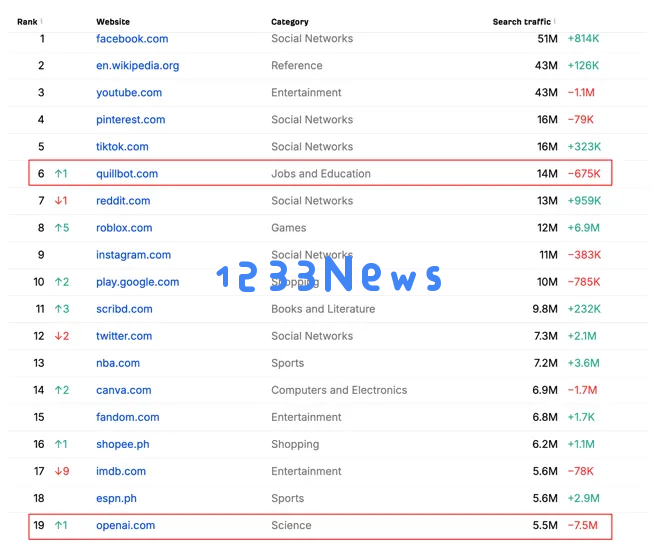The width and height of the screenshot is (657, 549).
Task: Select the +323K change for tiktok.com
Action: [584, 147]
